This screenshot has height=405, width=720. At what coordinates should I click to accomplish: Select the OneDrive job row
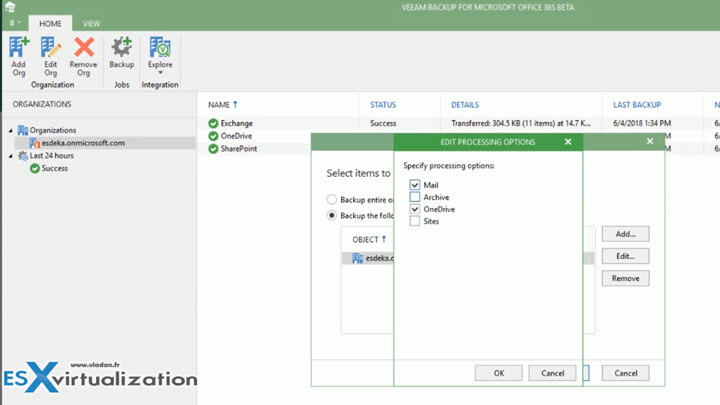coord(236,136)
